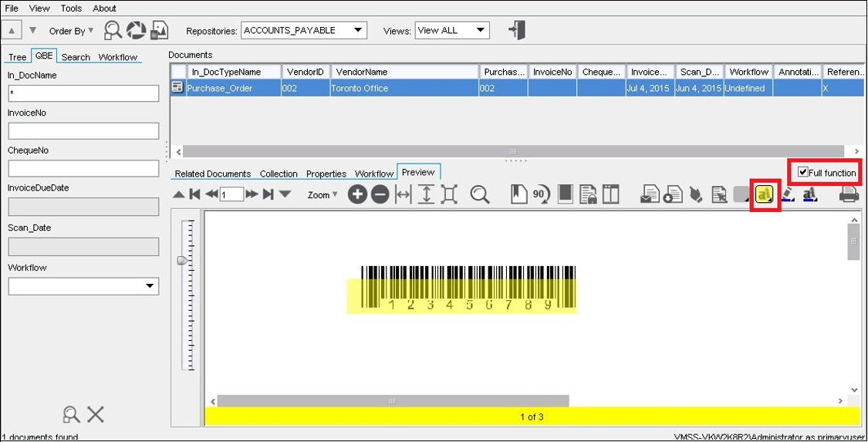Click the hand pan tool icon
This screenshot has height=442, width=868.
(x=696, y=194)
